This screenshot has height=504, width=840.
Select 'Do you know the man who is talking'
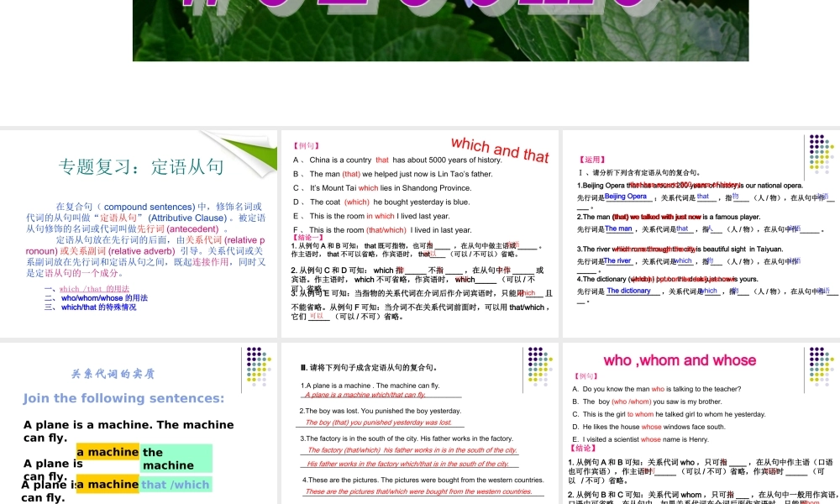[657, 389]
